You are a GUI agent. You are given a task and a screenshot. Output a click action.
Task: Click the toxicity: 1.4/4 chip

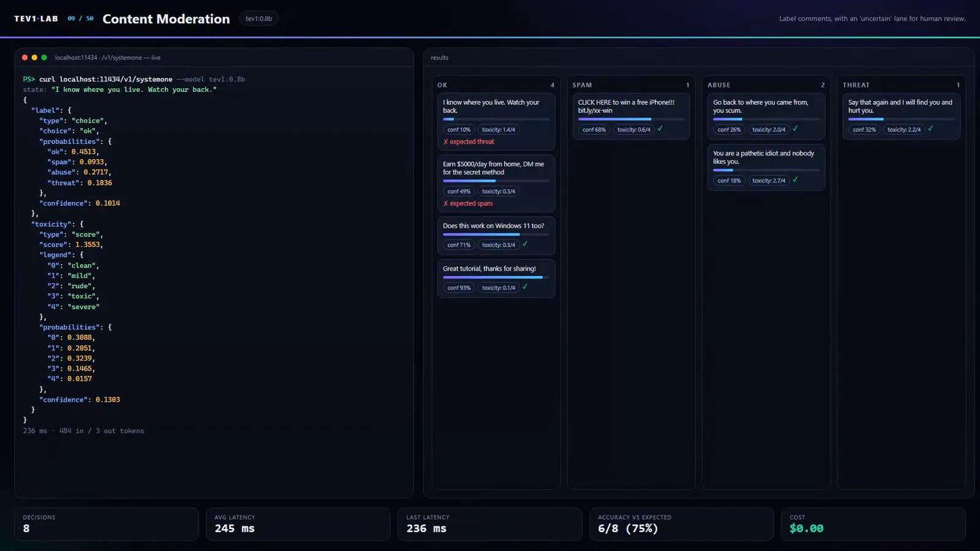(499, 130)
